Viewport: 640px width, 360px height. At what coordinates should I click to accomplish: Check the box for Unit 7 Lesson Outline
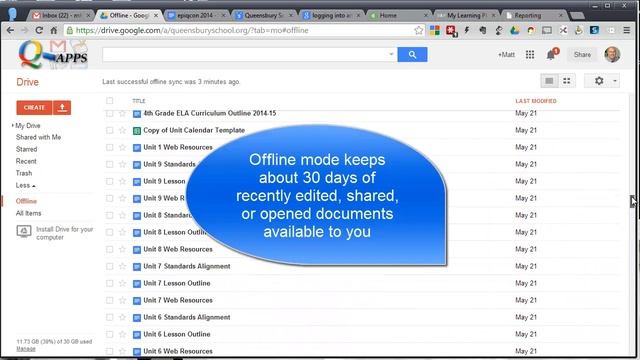109,283
